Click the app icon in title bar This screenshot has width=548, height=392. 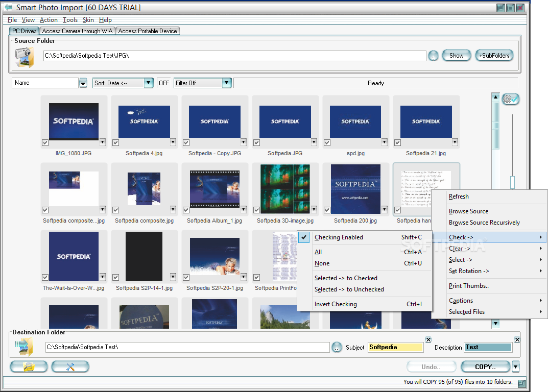click(8, 7)
